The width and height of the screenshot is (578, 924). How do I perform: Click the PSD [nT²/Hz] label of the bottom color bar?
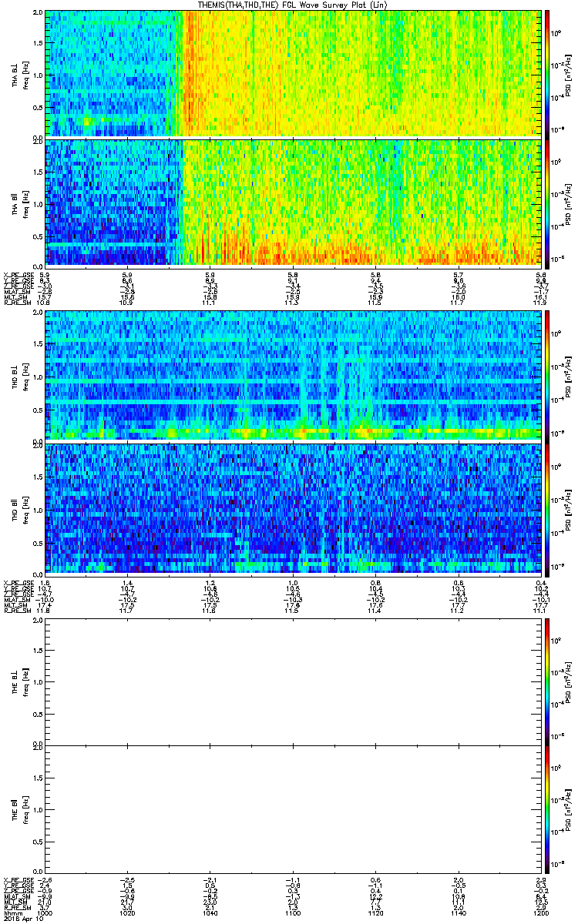coord(570,808)
